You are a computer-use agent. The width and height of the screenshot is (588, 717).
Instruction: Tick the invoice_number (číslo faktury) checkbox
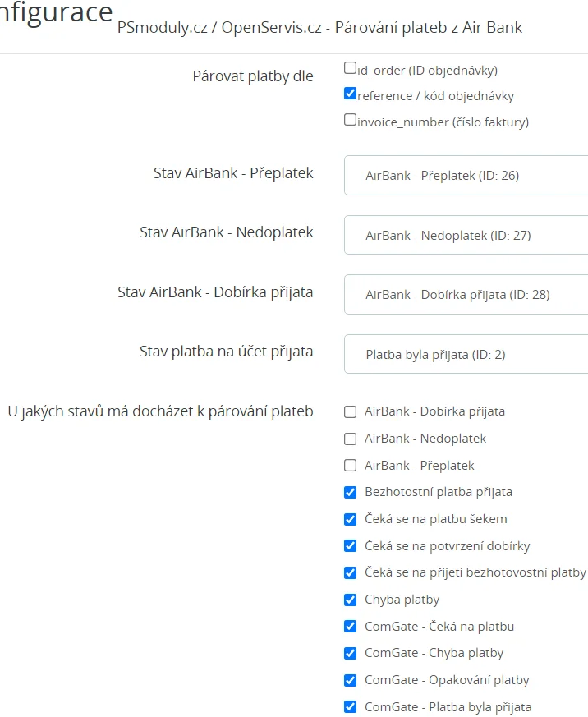point(351,121)
